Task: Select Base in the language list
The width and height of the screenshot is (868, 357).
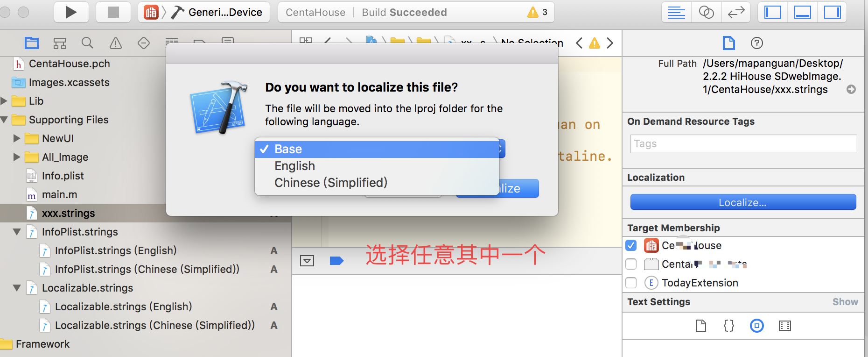Action: 377,149
